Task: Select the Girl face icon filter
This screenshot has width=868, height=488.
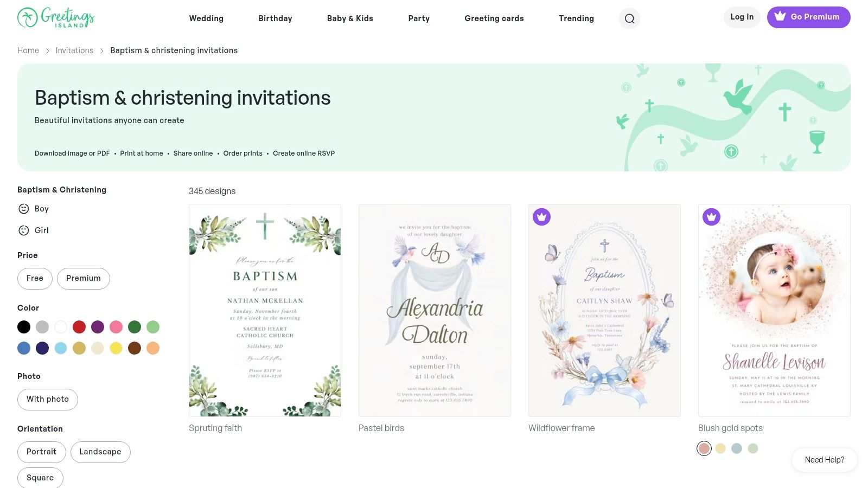Action: [x=24, y=230]
